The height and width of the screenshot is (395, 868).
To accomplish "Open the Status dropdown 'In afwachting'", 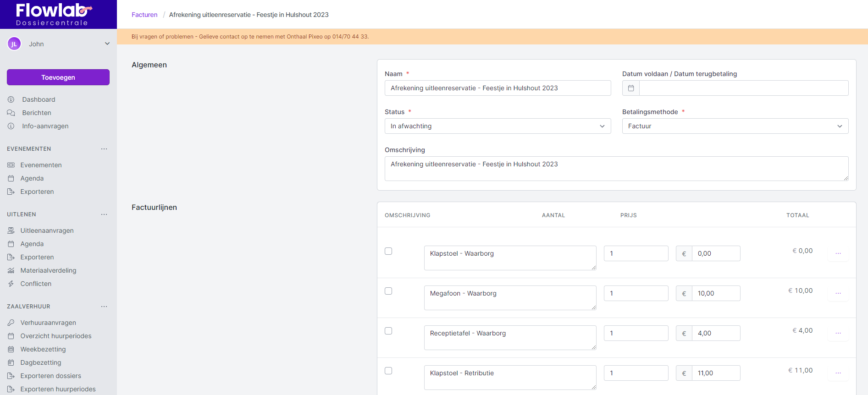I will pyautogui.click(x=498, y=126).
